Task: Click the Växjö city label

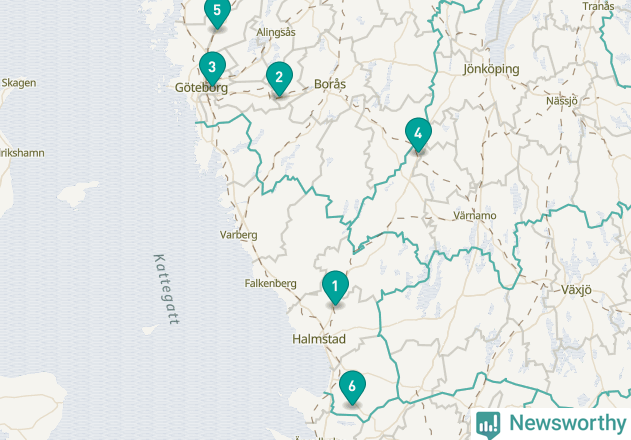Action: pyautogui.click(x=576, y=290)
